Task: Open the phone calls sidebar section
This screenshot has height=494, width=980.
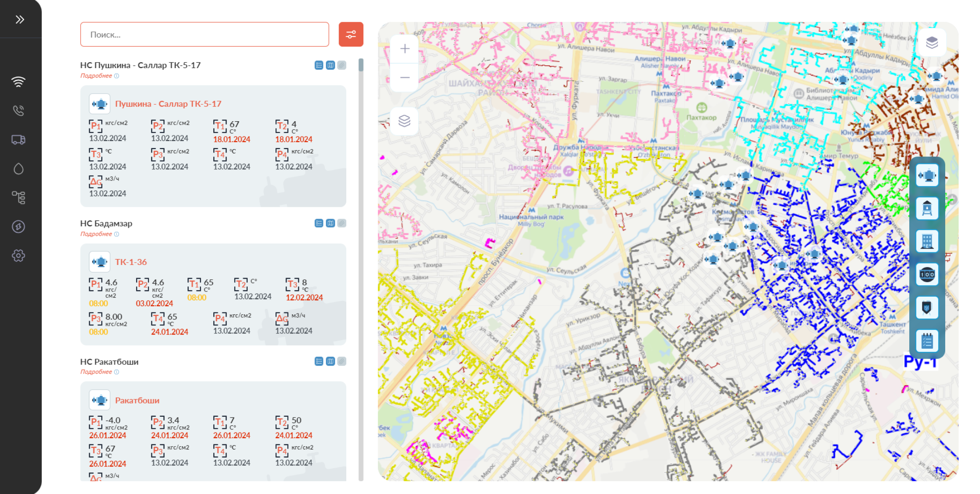Action: (x=18, y=110)
